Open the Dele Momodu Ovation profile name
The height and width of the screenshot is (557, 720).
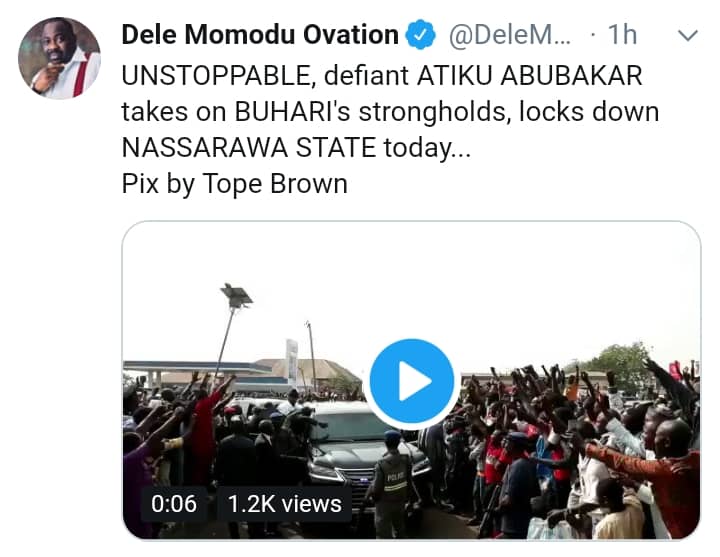click(x=260, y=35)
